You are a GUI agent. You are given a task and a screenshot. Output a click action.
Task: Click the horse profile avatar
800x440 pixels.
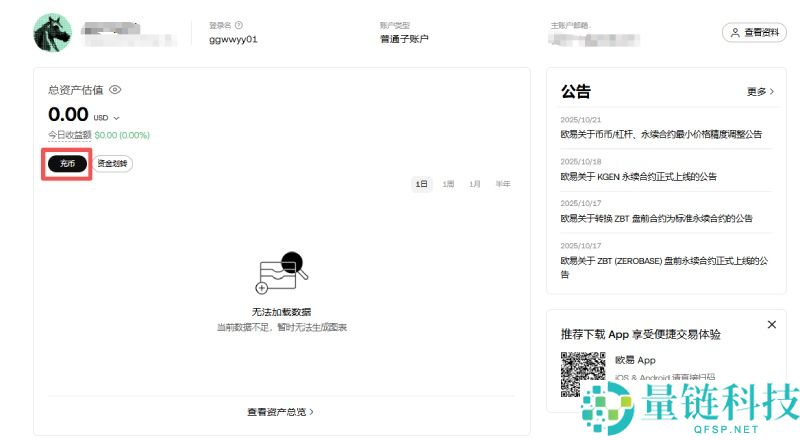click(x=52, y=33)
